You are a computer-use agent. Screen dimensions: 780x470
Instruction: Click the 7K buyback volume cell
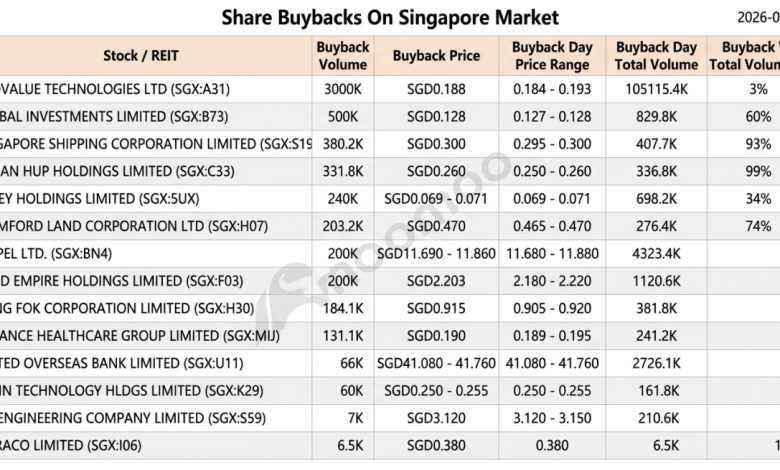click(356, 418)
